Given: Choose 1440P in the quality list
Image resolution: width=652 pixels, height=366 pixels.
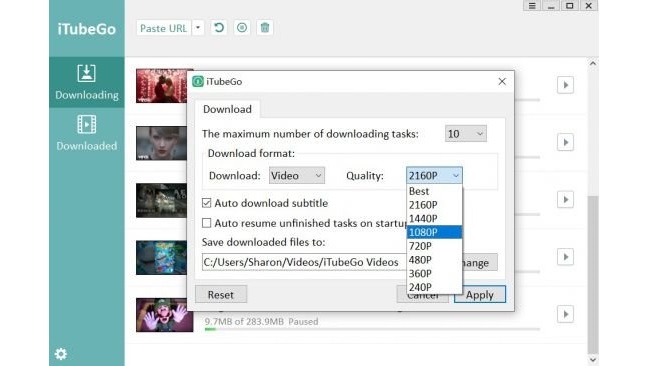Looking at the screenshot, I should (x=434, y=219).
